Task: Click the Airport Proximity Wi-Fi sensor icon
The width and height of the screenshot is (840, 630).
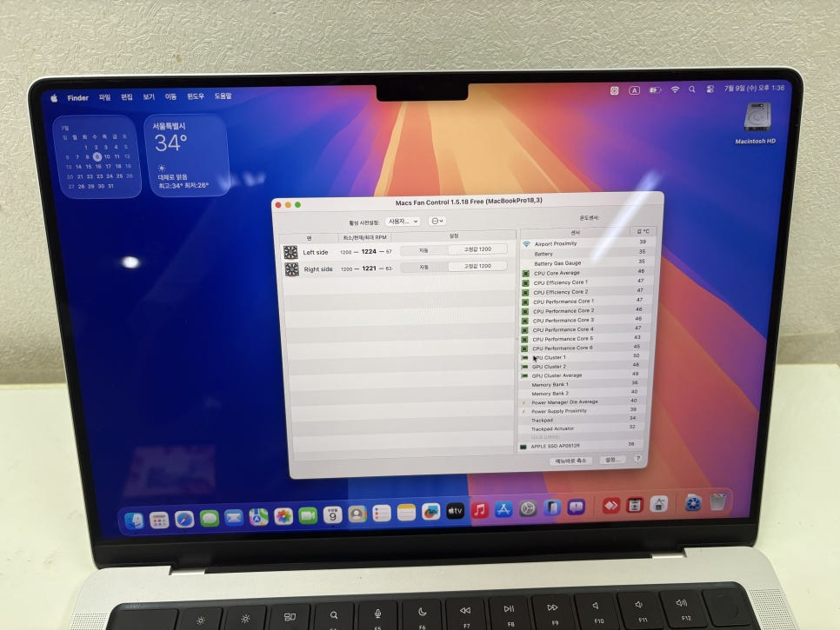Action: tap(526, 243)
